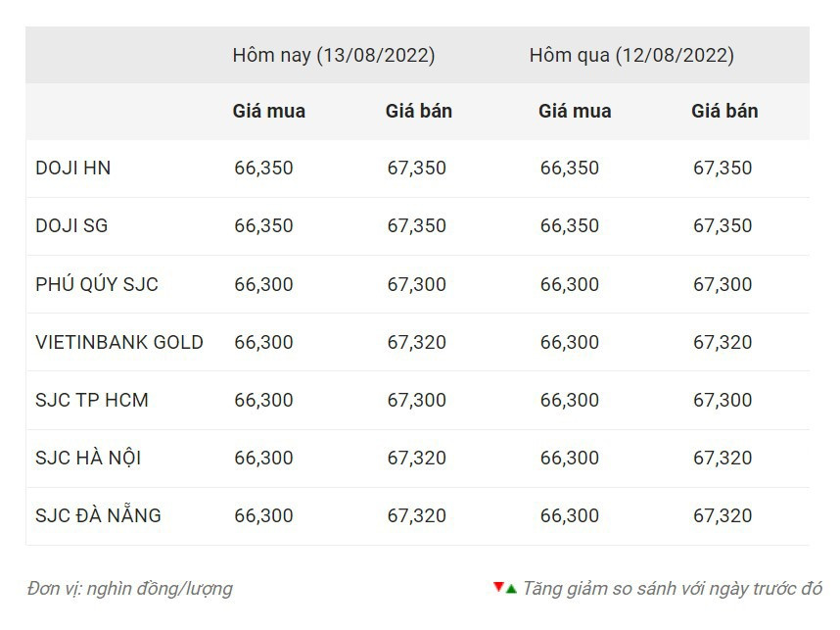Viewport: 840px width, 630px height.
Task: Select the "Hôm nay (13/08/2022)" column header
Action: pos(333,55)
